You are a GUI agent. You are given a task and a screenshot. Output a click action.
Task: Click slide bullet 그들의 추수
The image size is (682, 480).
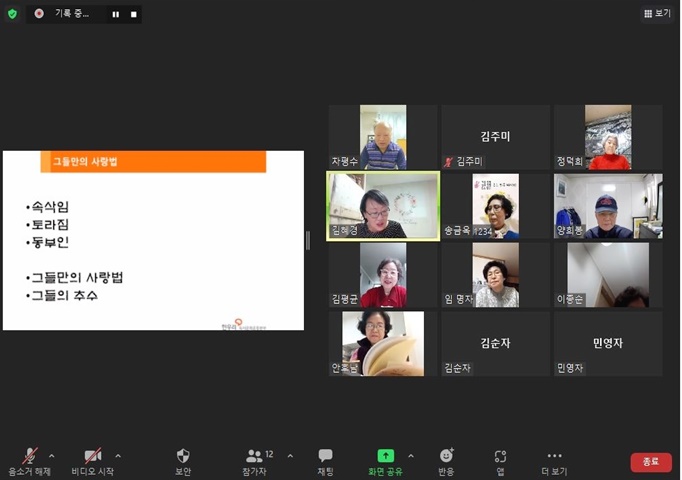coord(64,296)
